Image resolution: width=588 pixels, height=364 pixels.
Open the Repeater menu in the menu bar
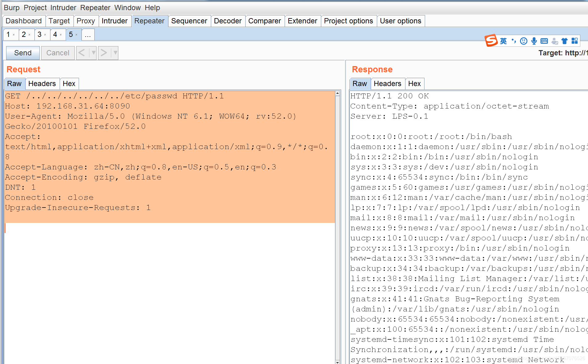(95, 8)
